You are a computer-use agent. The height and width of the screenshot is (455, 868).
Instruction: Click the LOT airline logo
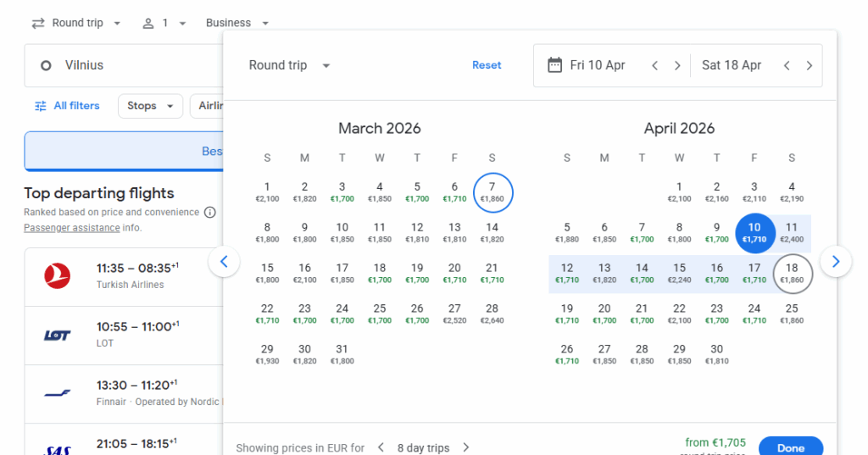pos(58,336)
